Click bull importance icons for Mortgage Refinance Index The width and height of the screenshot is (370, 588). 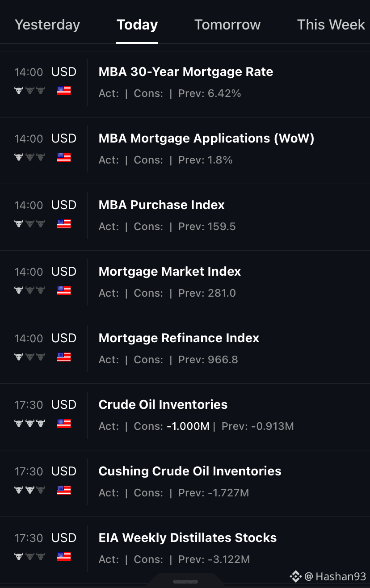(29, 357)
